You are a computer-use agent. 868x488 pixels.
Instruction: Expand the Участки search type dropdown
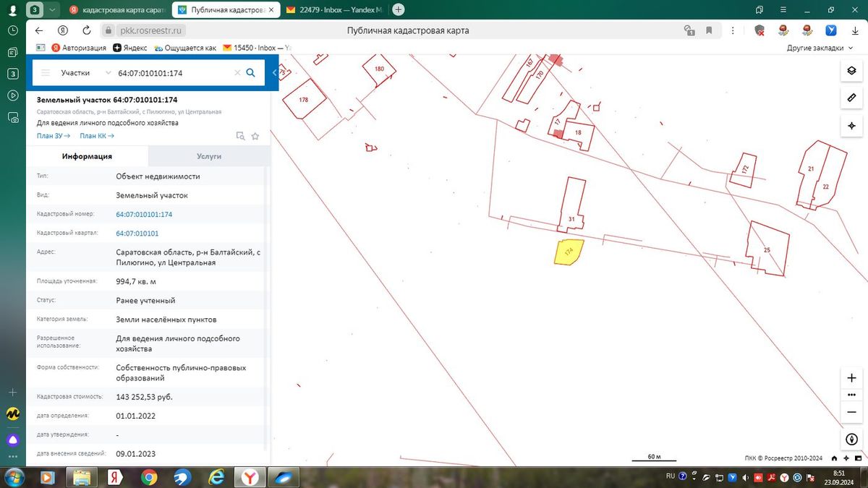86,73
